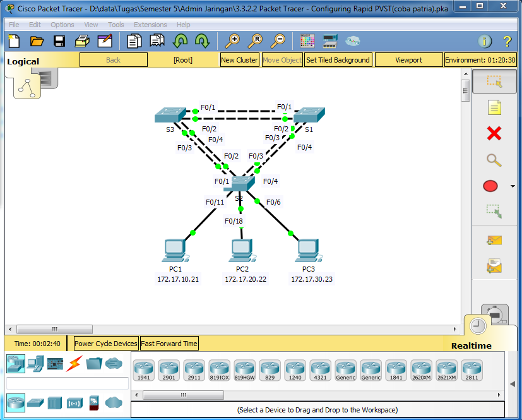Open the Custom Devices Dialog icon
Screen dimensions: 522x420
tap(330, 41)
